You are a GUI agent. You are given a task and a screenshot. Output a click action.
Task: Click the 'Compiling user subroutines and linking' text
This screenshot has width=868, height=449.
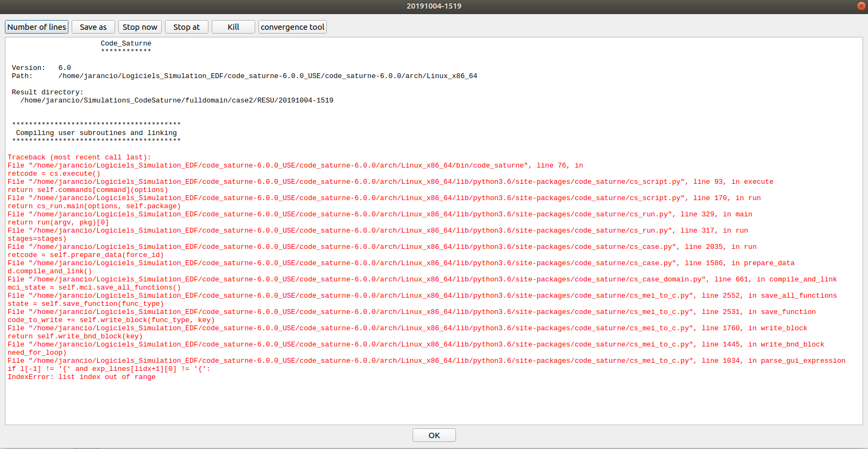click(x=96, y=133)
